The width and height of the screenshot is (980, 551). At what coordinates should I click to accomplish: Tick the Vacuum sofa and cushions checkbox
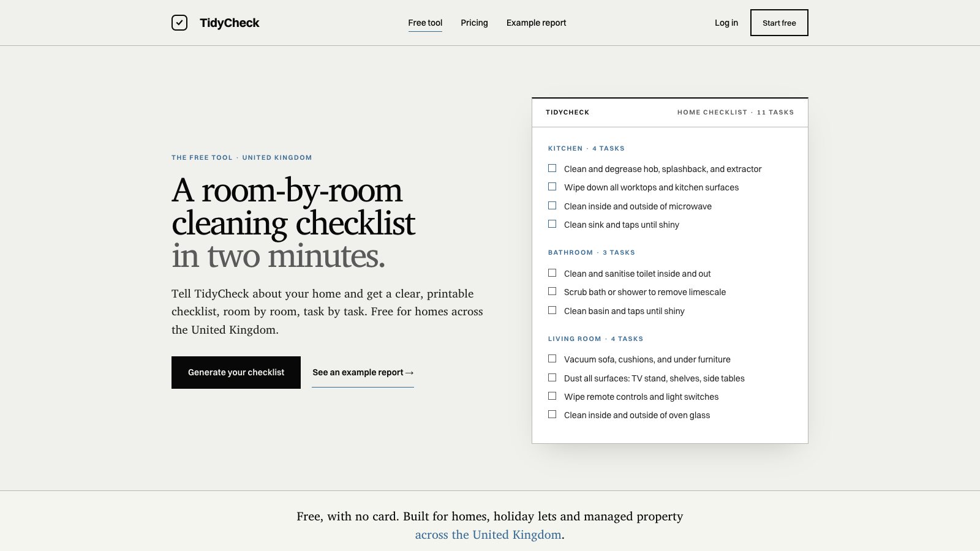pyautogui.click(x=552, y=359)
